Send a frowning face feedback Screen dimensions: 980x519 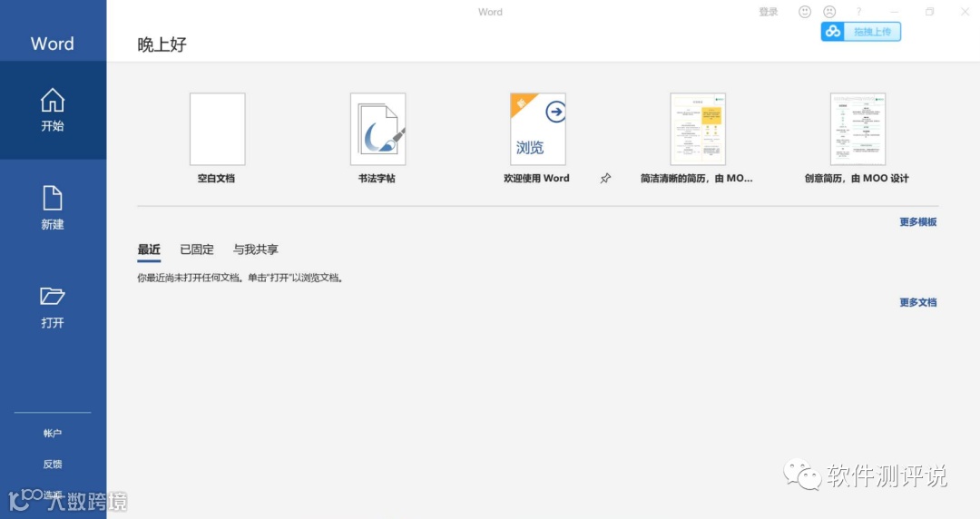(829, 12)
